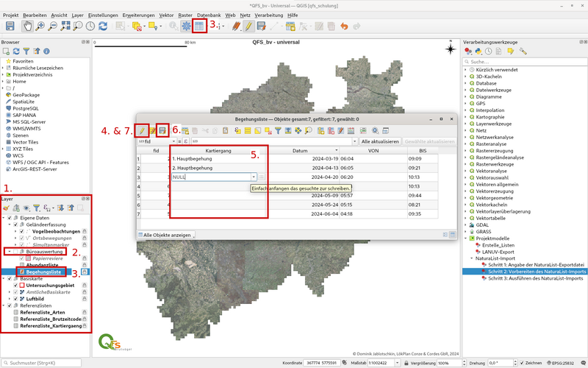The height and width of the screenshot is (368, 588).
Task: Click the Zoom Full extent icon
Action: click(65, 26)
